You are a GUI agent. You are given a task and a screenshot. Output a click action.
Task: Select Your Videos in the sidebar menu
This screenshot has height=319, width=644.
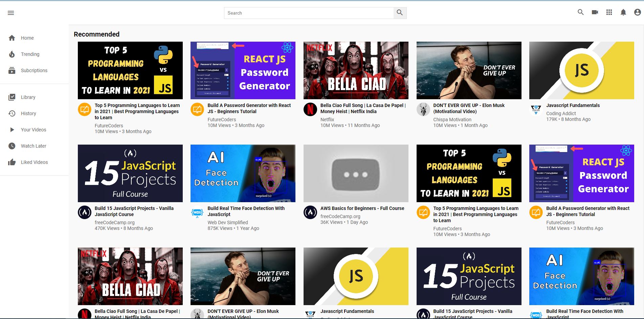(34, 130)
